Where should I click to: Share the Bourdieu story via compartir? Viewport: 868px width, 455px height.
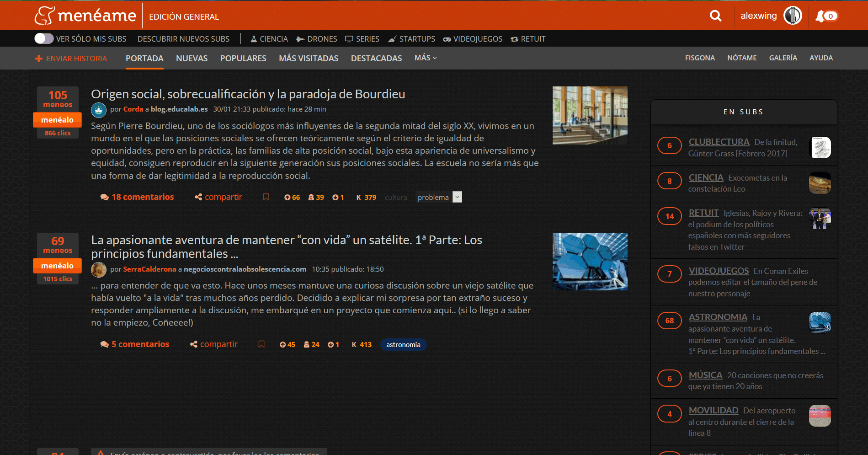coord(218,197)
